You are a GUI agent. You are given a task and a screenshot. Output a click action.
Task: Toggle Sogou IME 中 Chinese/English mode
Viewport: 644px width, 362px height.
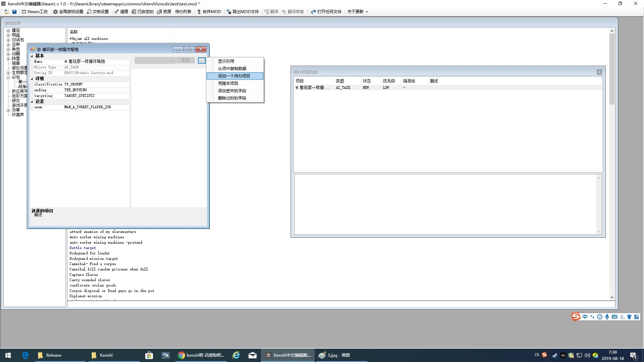click(x=585, y=317)
